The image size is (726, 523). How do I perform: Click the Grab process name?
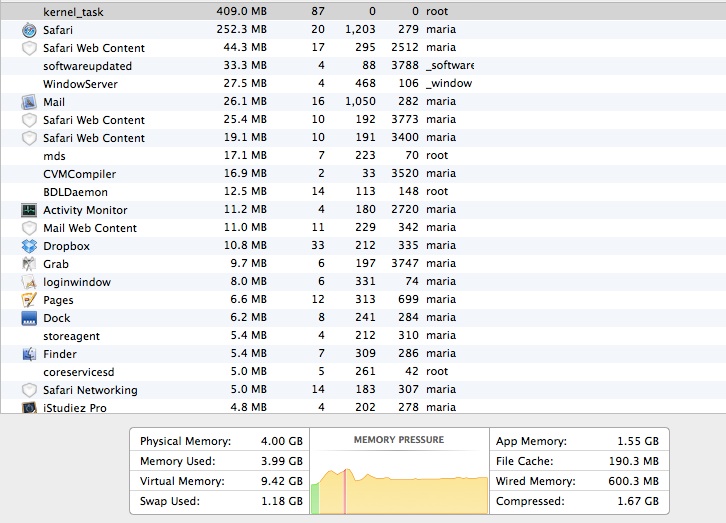coord(56,264)
